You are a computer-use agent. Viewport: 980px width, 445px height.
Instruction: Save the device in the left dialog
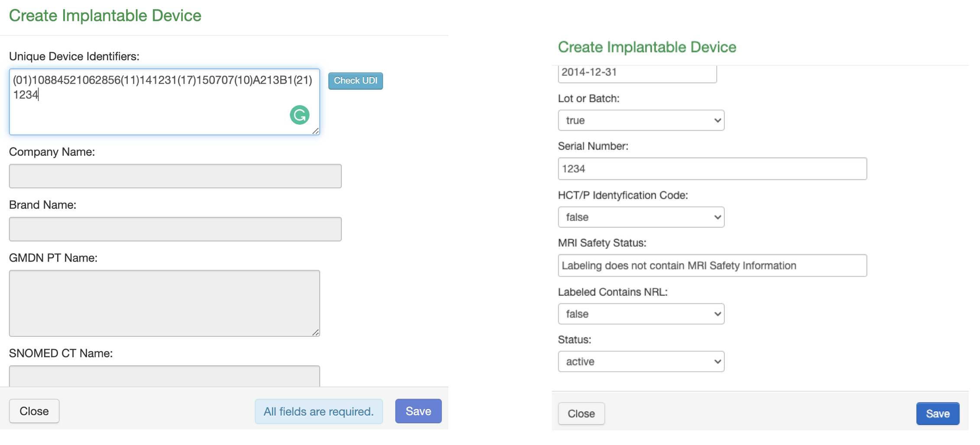[x=418, y=411]
